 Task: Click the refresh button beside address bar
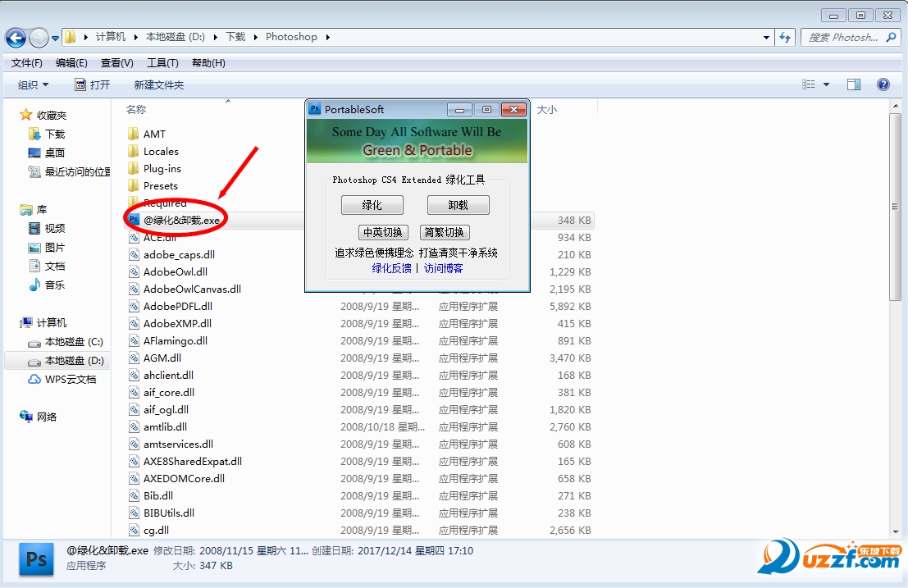pyautogui.click(x=785, y=37)
